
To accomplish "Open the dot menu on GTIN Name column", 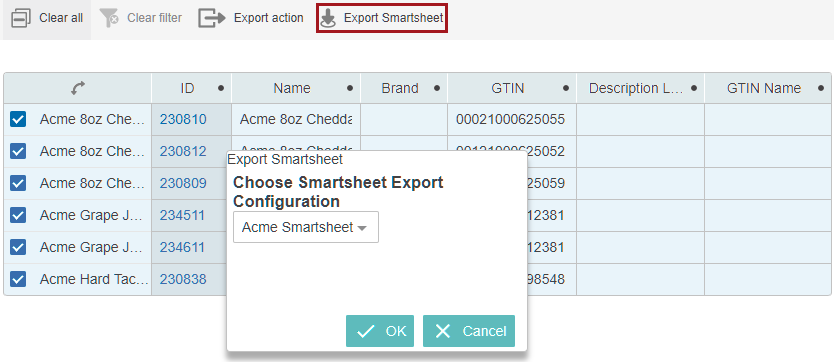I will 822,88.
